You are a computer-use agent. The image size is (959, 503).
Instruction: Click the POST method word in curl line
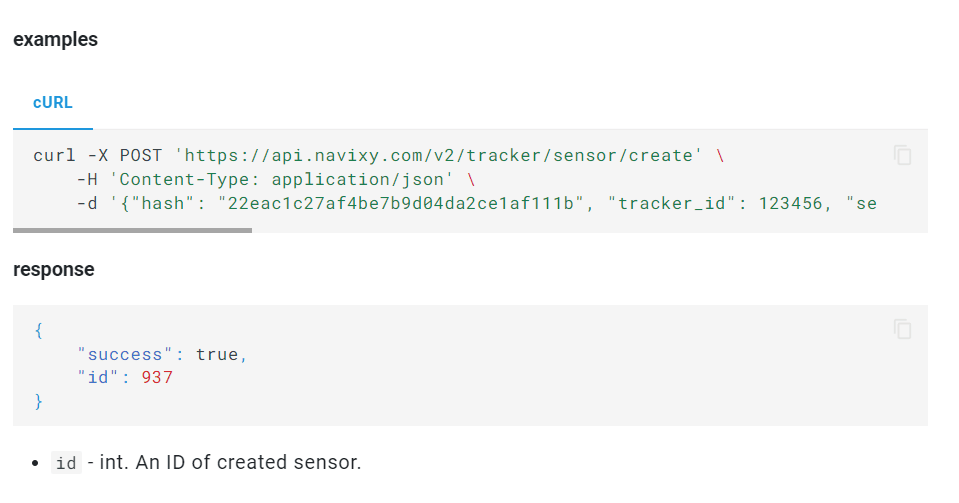pyautogui.click(x=141, y=155)
